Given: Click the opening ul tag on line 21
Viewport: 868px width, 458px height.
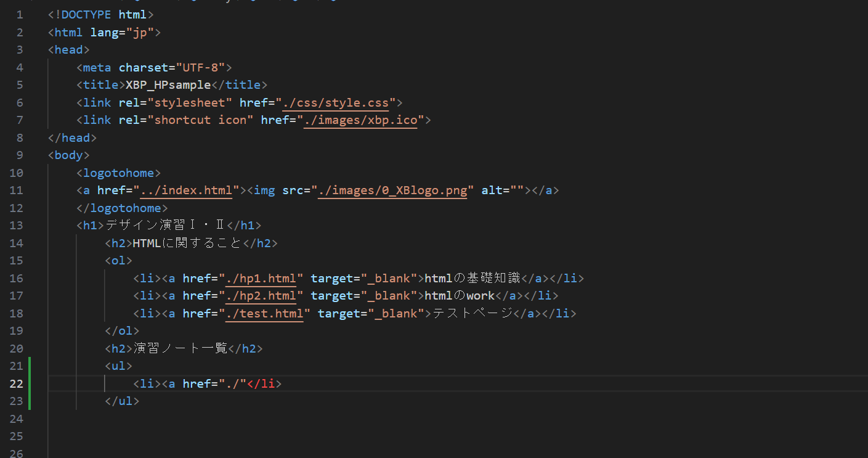Looking at the screenshot, I should [118, 366].
